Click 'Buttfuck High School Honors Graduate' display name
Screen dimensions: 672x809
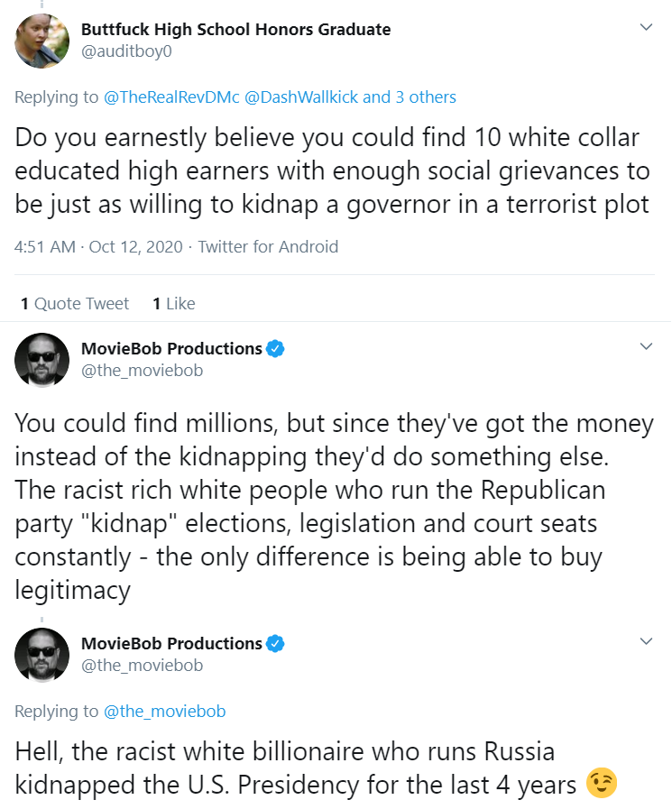235,30
